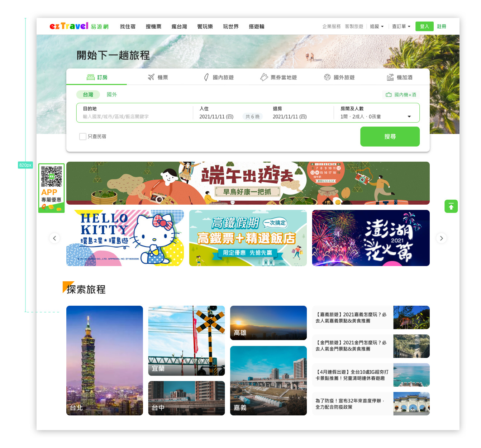Click the ticket icon for 票券當地遊
The image size is (481, 448).
(264, 77)
